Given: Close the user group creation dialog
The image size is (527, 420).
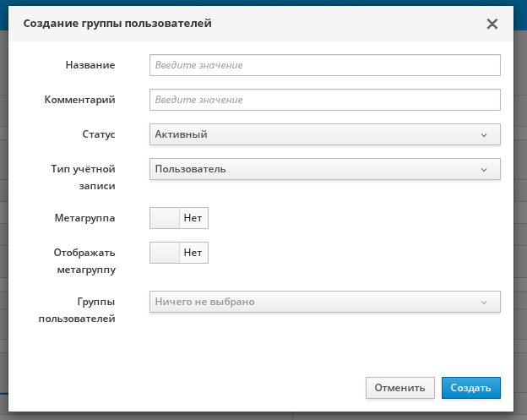Looking at the screenshot, I should coord(492,24).
